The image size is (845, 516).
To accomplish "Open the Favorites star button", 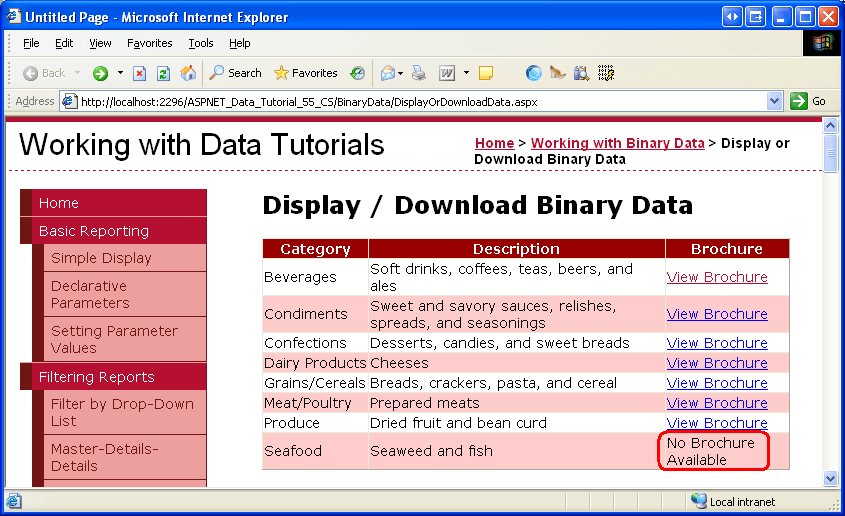I will [306, 73].
